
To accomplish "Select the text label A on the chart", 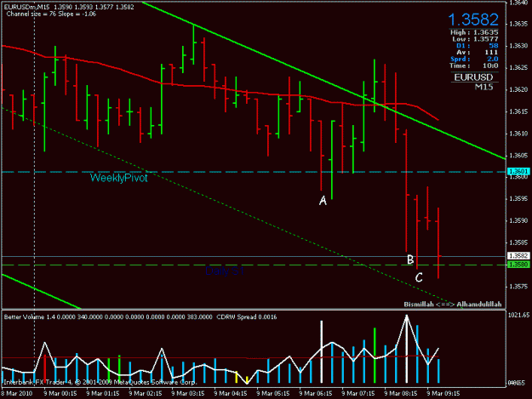I will click(323, 200).
